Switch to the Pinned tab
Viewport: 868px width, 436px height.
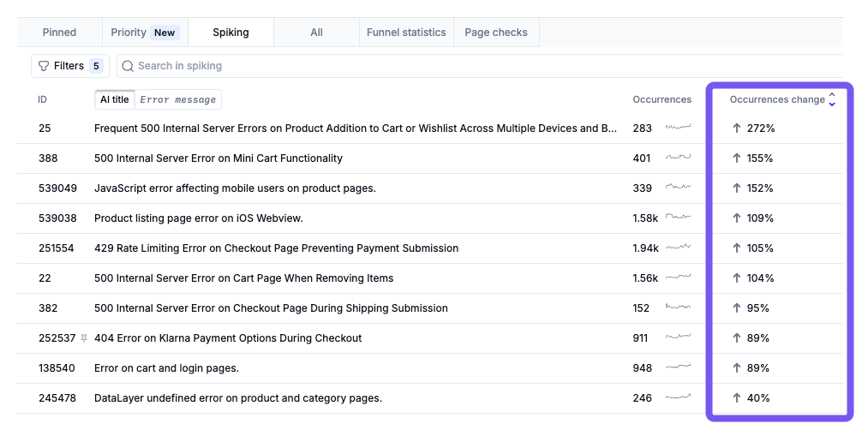click(x=59, y=33)
